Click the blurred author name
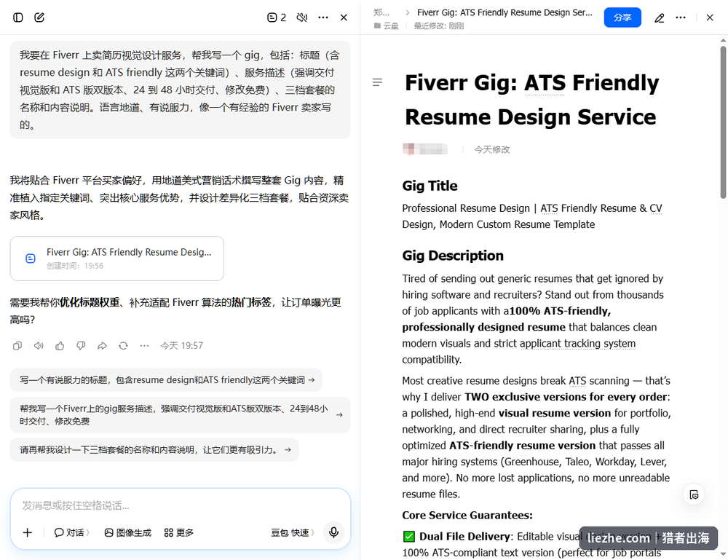Screen dimensions: 728x560 (x=425, y=149)
